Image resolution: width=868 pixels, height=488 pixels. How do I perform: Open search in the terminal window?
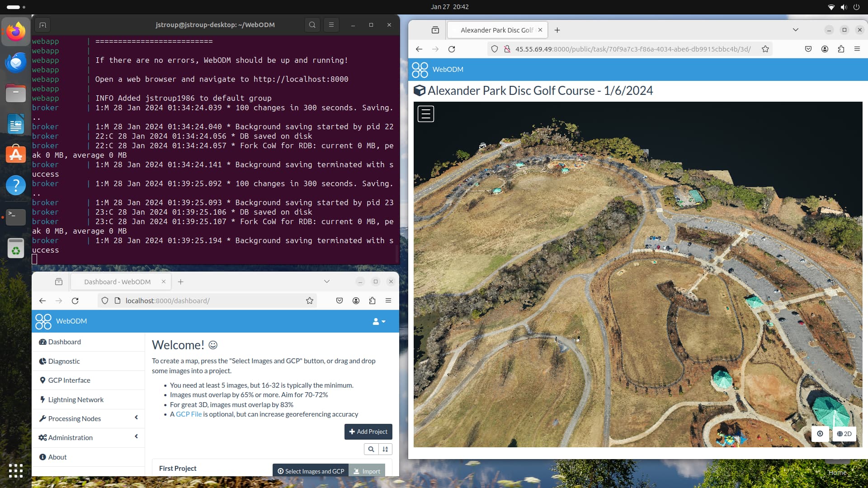click(312, 25)
